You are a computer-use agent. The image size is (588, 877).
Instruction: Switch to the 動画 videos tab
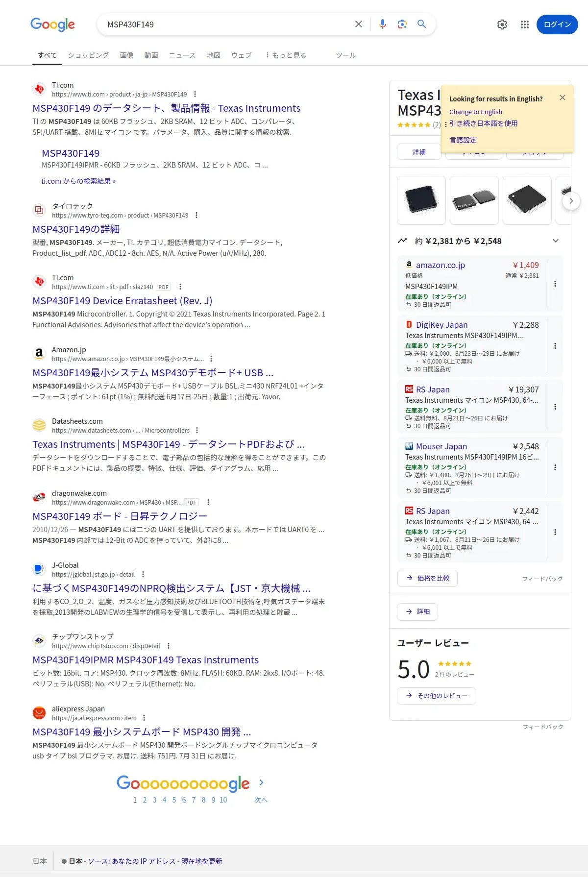click(151, 55)
